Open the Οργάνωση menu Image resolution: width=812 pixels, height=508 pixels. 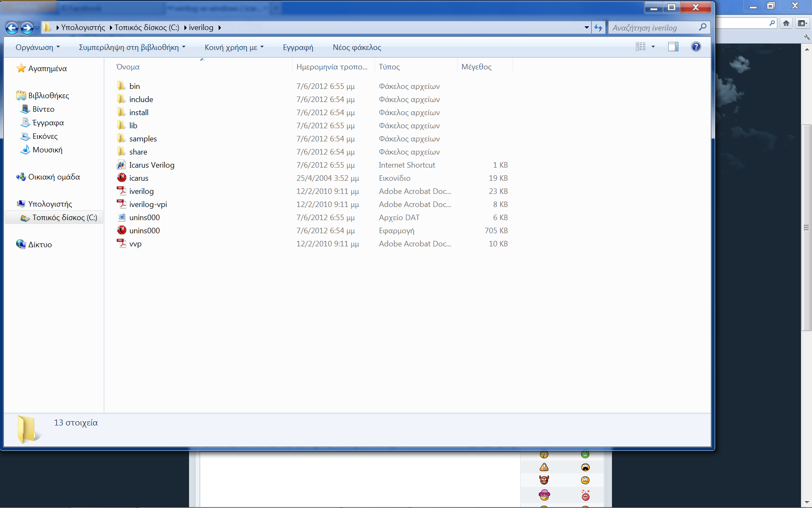pyautogui.click(x=38, y=47)
